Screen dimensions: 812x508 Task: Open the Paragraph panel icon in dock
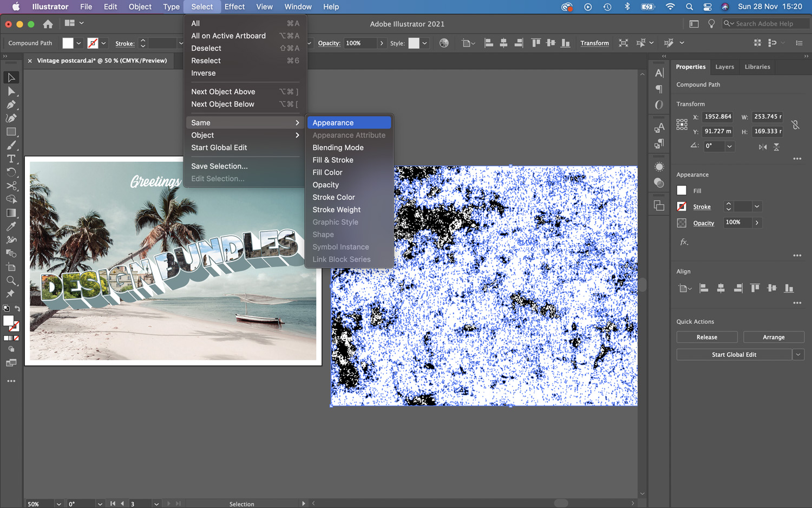[659, 89]
